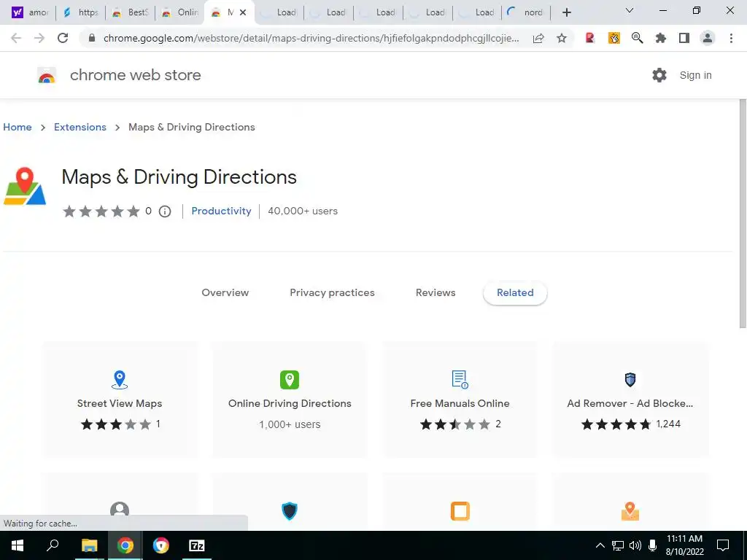Open the Street View Maps extension card

point(120,400)
